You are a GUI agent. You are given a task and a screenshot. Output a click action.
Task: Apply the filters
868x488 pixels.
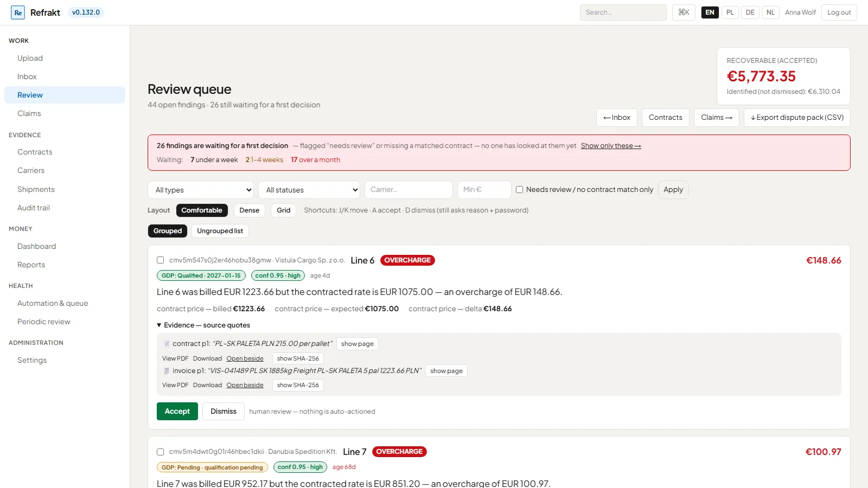click(x=673, y=190)
